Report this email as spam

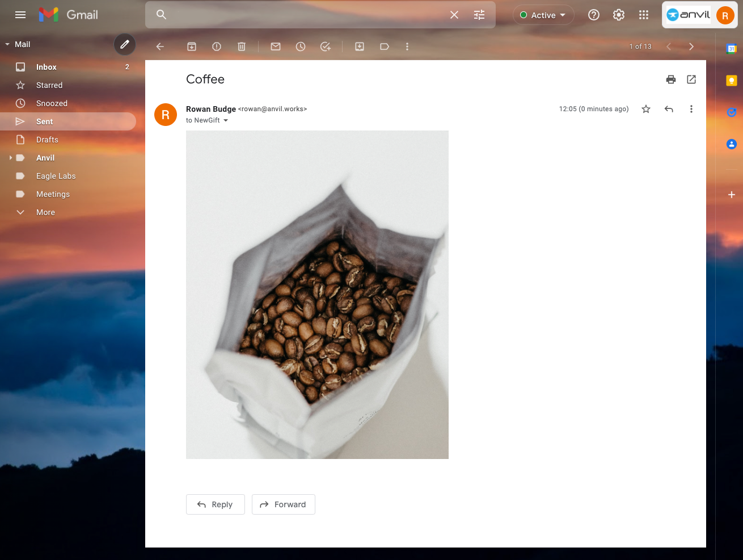tap(217, 47)
